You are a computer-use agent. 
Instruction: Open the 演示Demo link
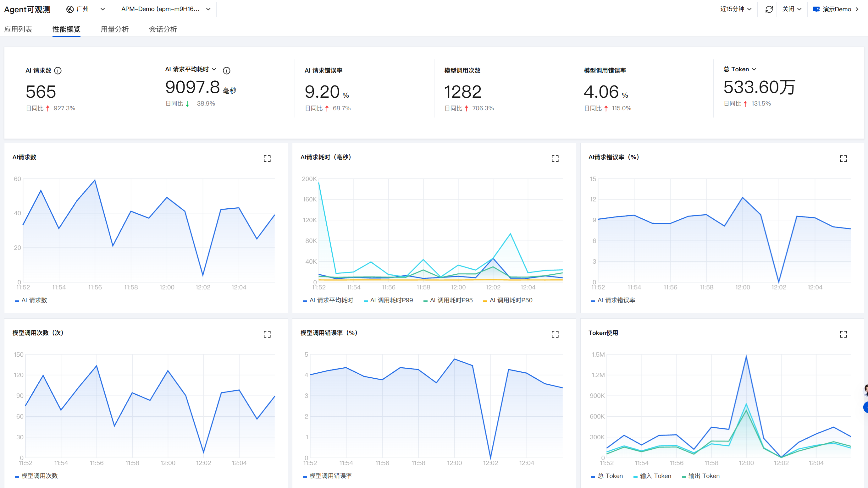click(836, 9)
